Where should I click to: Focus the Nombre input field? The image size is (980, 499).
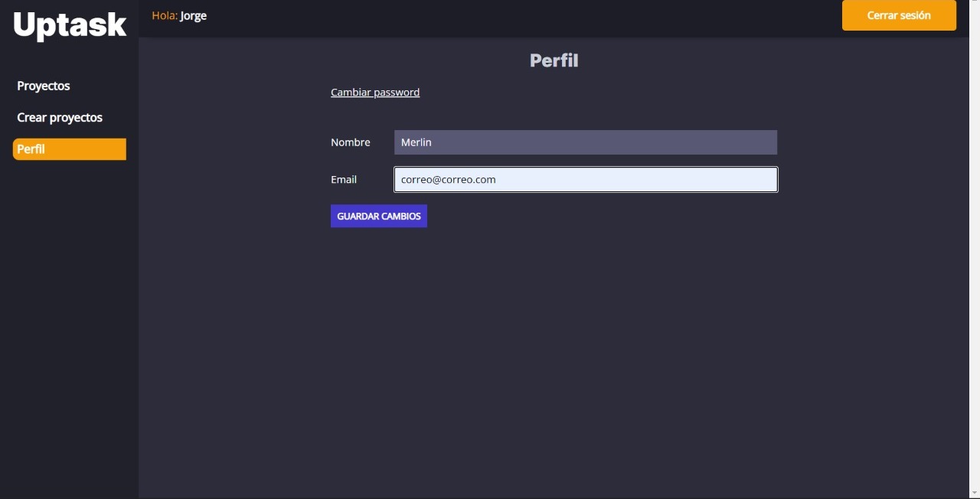pyautogui.click(x=586, y=142)
